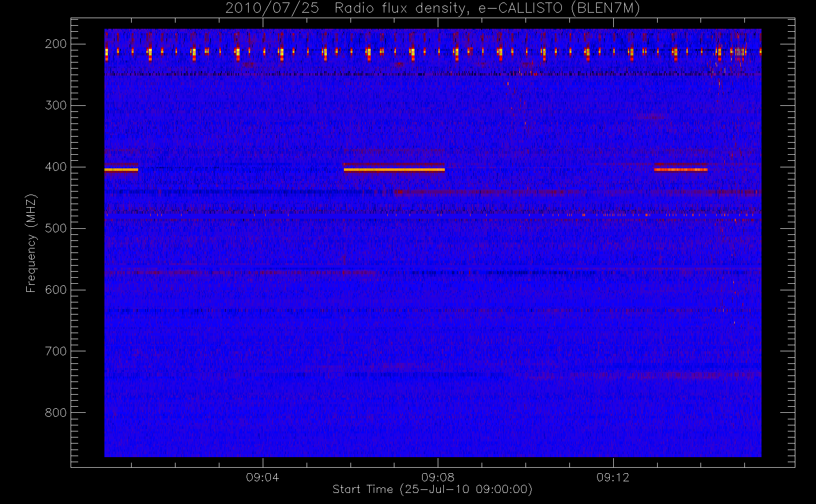Click the 'Frequency (MHZ)' axis label
Screen dimensions: 816x504
[x=31, y=242]
